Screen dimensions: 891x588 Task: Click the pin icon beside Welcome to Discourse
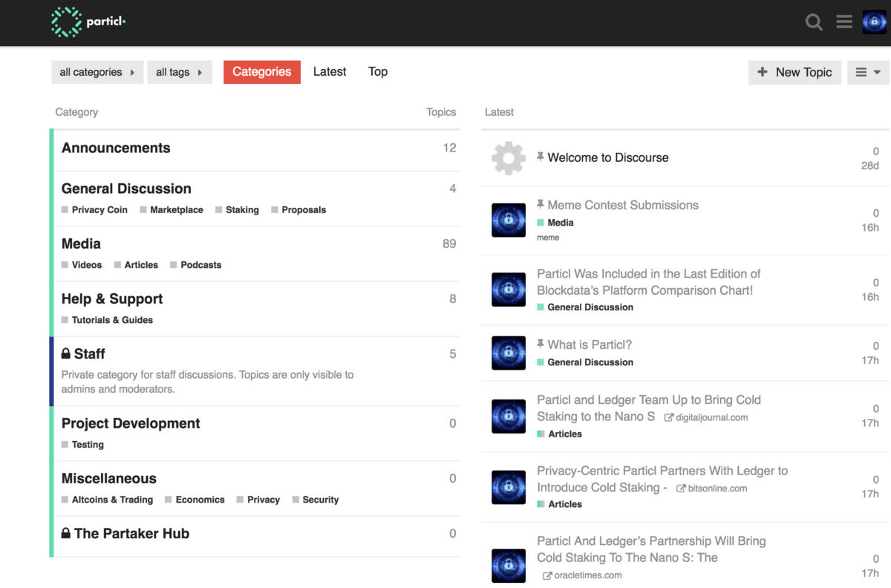point(541,157)
